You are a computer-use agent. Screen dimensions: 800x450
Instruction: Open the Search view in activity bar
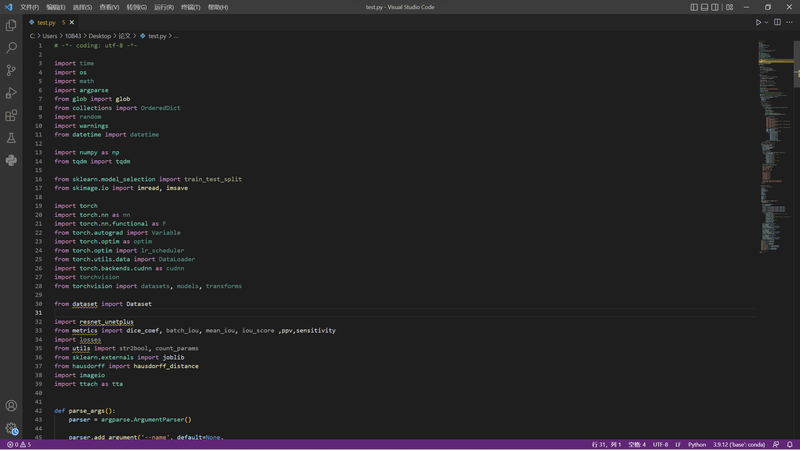pos(11,47)
